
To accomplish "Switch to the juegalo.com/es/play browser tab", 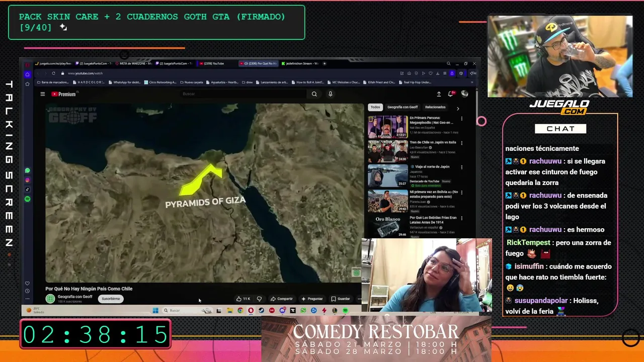I will pyautogui.click(x=53, y=64).
